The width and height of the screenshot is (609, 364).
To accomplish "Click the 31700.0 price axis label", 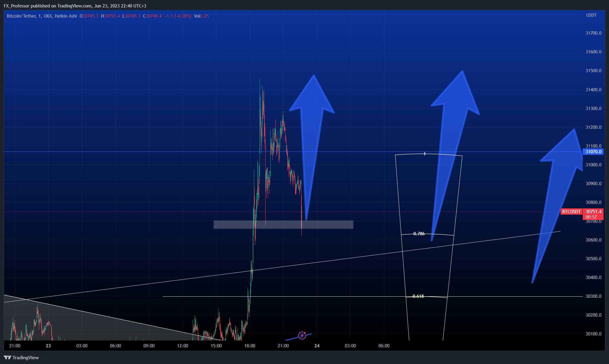I will point(593,33).
